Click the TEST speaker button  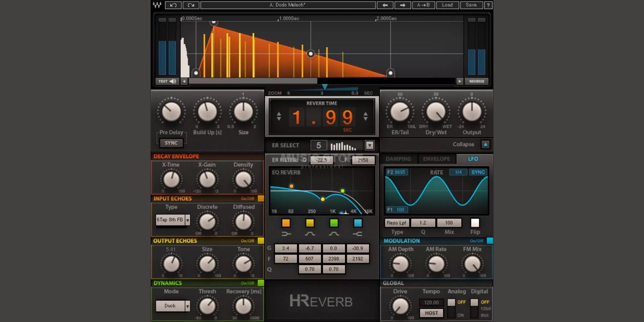pos(167,81)
